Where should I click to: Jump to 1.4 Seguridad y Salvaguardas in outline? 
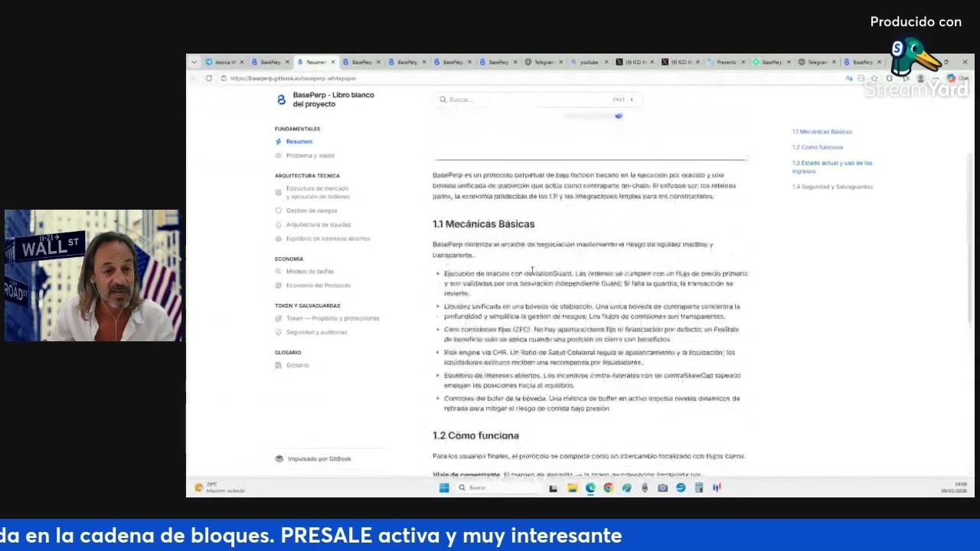pyautogui.click(x=832, y=187)
